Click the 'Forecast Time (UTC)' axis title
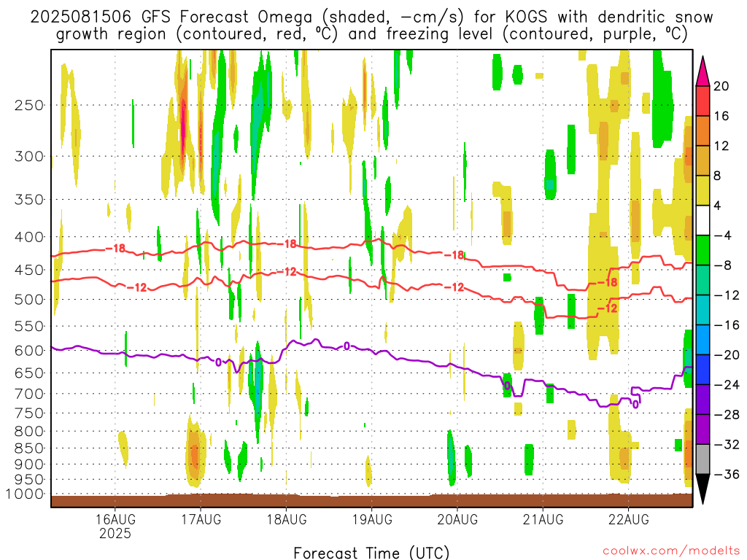Screen dimensions: 747x560 [x=371, y=553]
